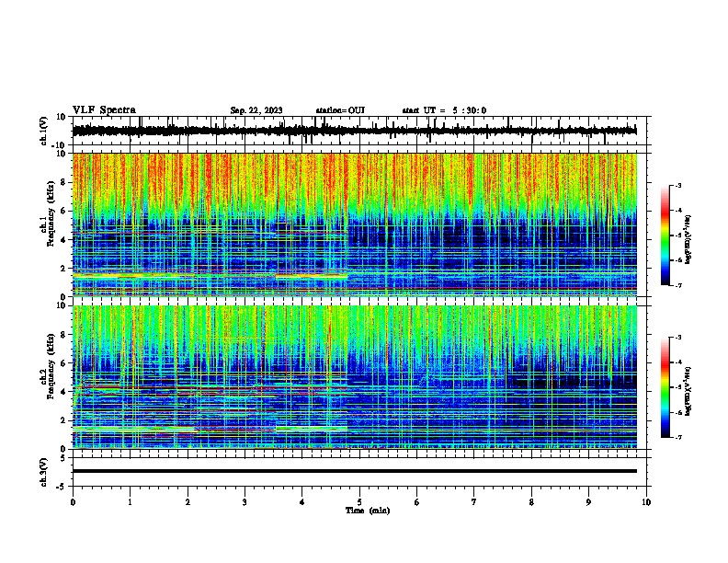The image size is (728, 563).
Task: Click the "-3" label on ch.1 colorbar
Action: pyautogui.click(x=677, y=185)
